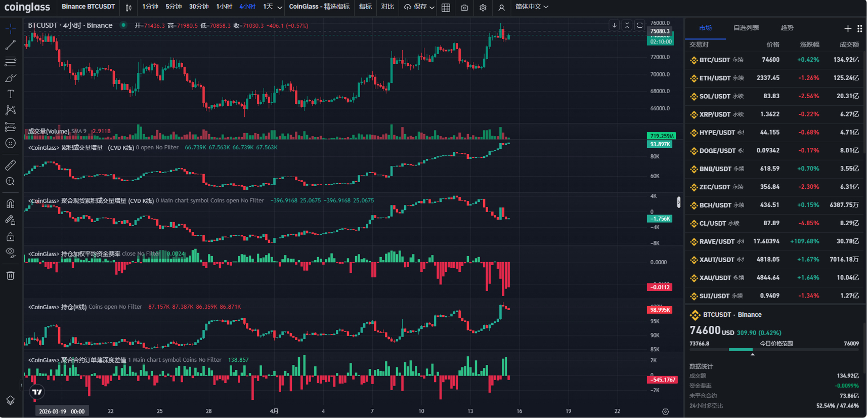Click the 成交量(Volume) indicator legend
Viewport: 868px width, 419px height.
(x=49, y=132)
